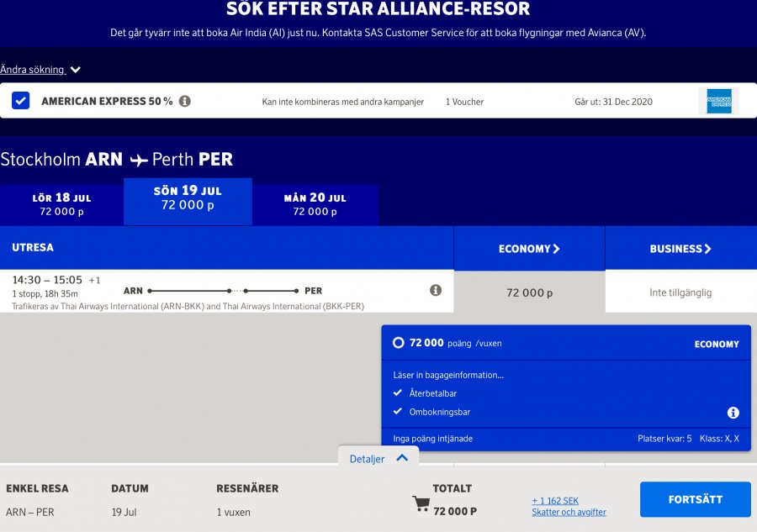Click the ARN to PER route stop line

point(223,291)
